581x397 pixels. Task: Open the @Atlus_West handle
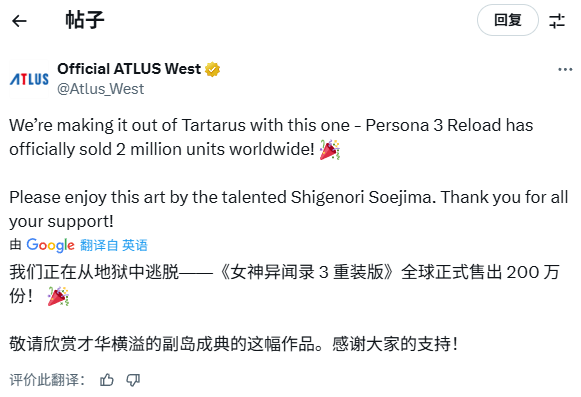tap(100, 89)
